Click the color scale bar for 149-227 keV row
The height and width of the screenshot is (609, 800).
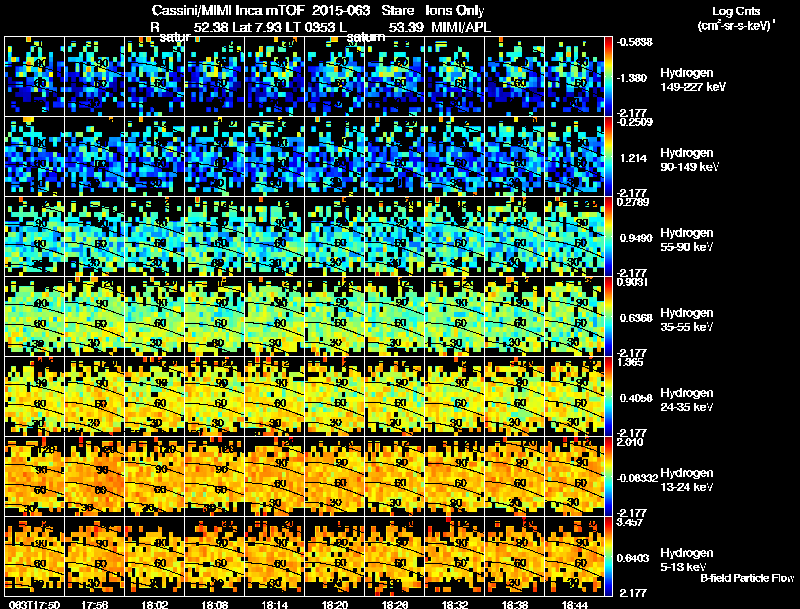[608, 77]
